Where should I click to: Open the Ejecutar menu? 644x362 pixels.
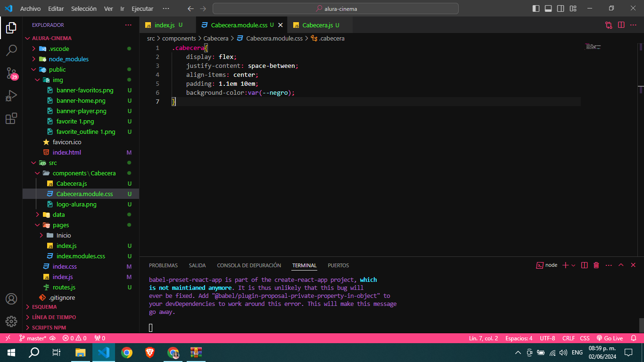(142, 9)
